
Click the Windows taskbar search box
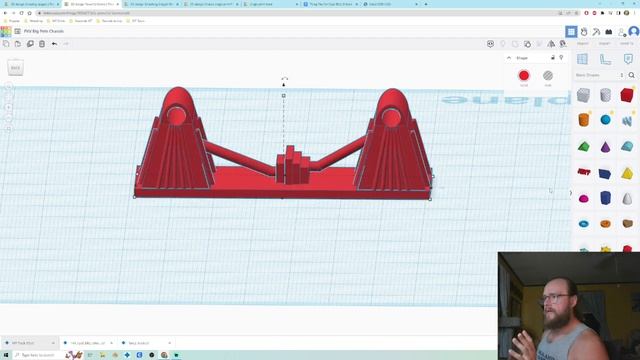38,355
